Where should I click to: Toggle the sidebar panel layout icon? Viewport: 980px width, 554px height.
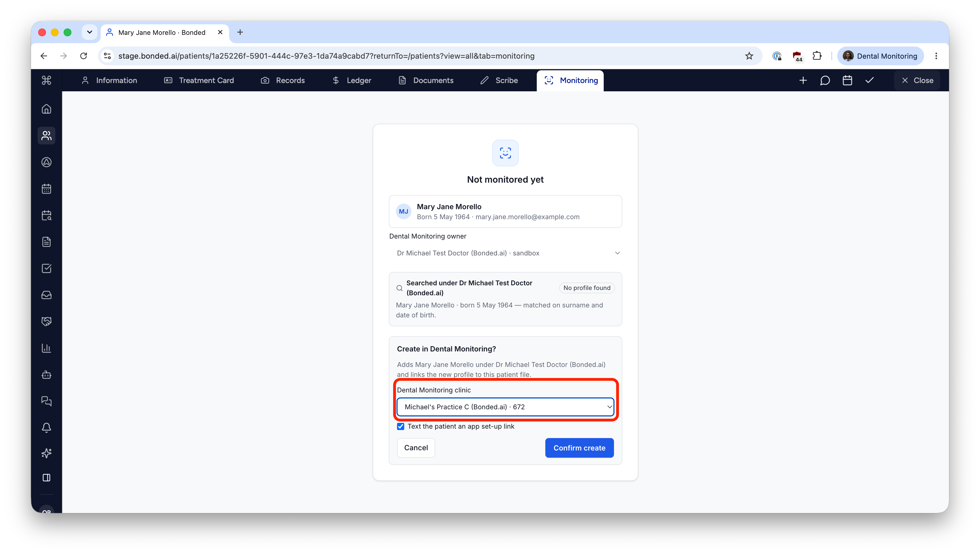tap(46, 478)
